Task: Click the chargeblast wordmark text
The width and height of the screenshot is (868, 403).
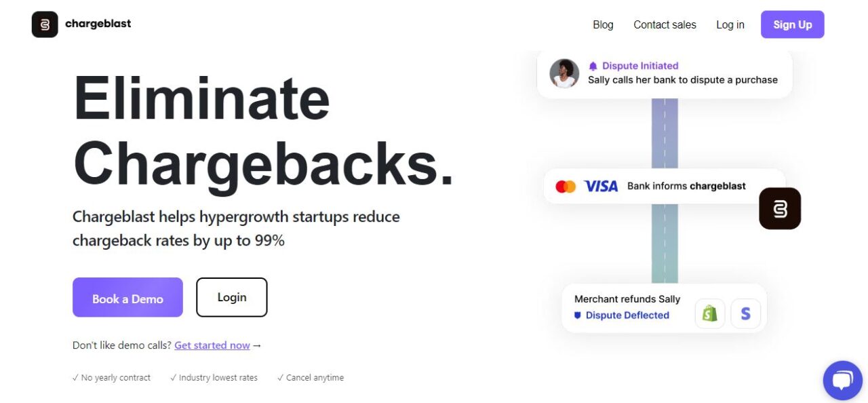Action: pos(98,24)
